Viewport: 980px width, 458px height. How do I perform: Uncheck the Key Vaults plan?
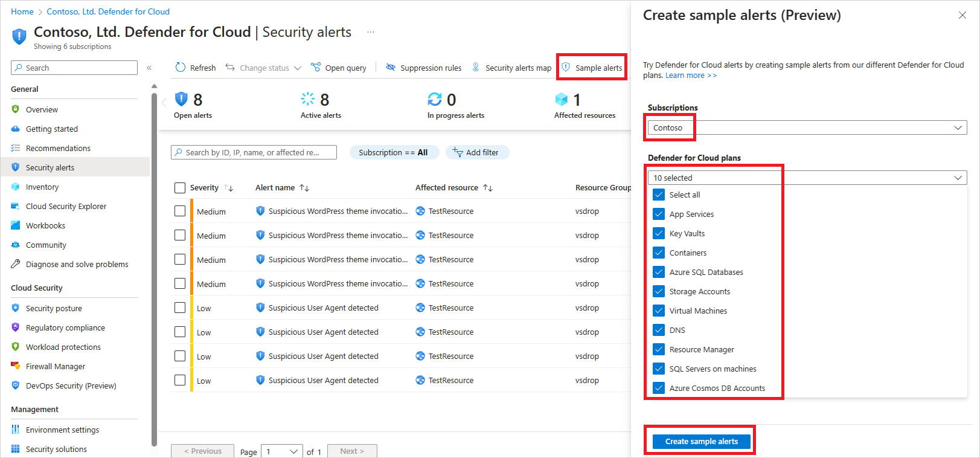tap(659, 233)
